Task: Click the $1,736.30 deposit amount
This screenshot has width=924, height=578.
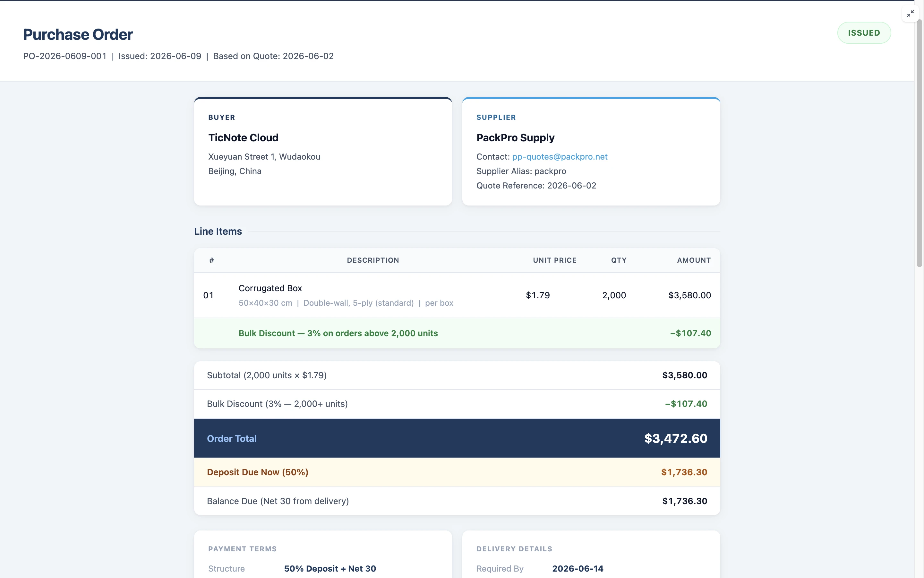Action: (684, 472)
